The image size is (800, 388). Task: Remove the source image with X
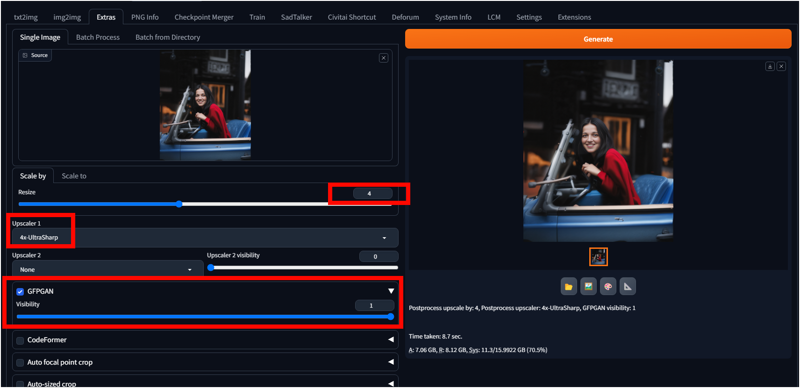point(384,58)
